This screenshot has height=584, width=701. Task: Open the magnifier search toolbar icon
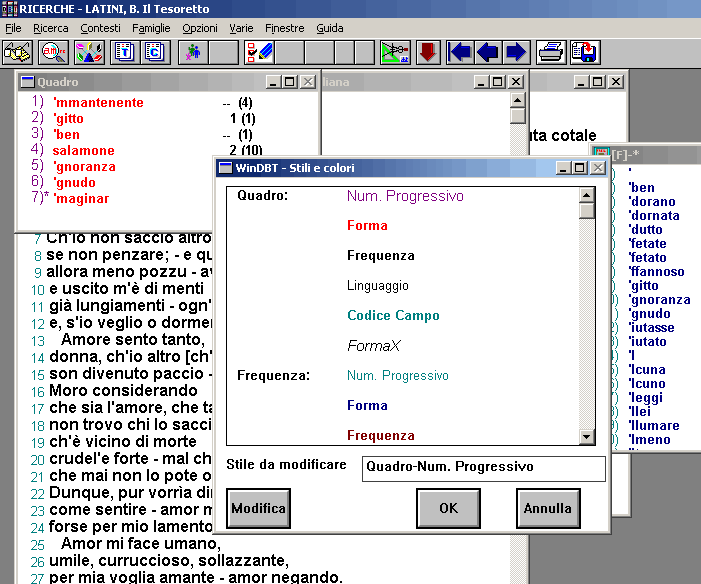click(53, 52)
